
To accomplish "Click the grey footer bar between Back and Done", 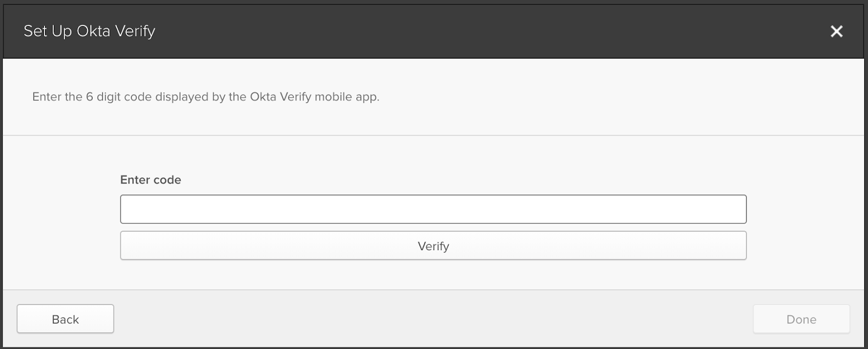I will pos(434,319).
